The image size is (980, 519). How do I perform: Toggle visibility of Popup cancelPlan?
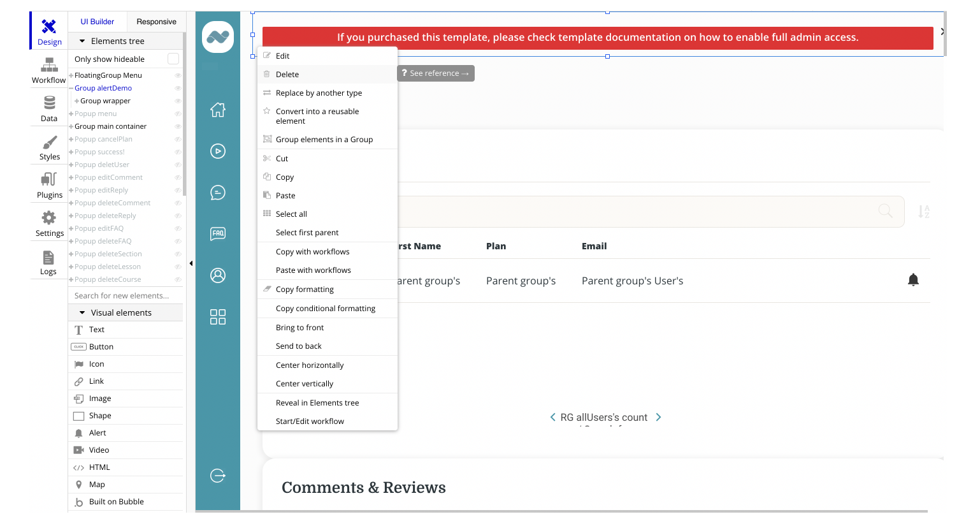pyautogui.click(x=178, y=139)
